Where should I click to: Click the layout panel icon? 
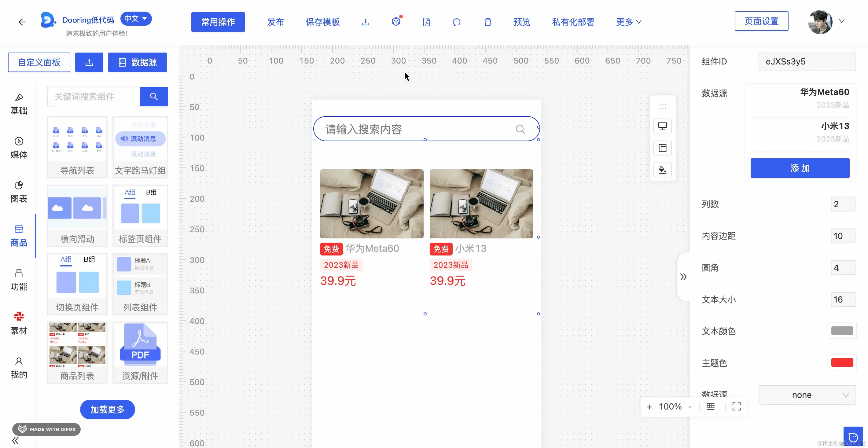pyautogui.click(x=662, y=148)
